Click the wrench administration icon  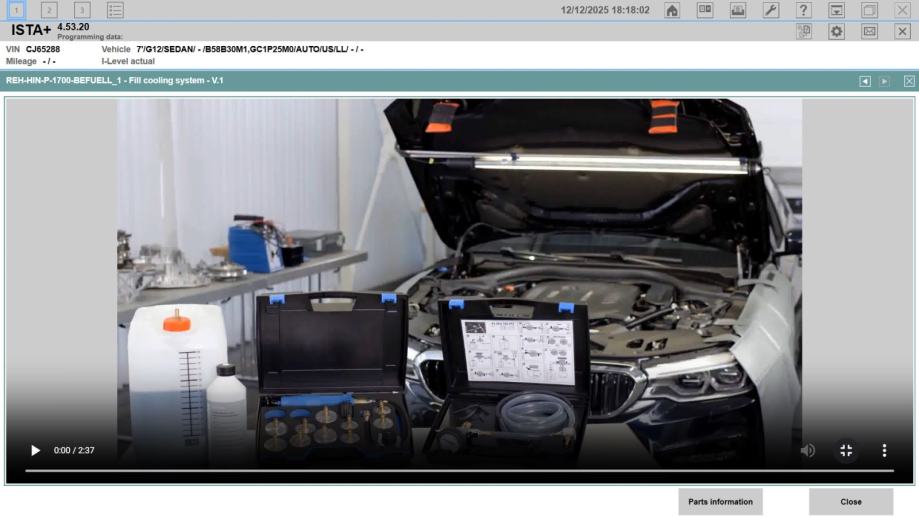click(770, 10)
